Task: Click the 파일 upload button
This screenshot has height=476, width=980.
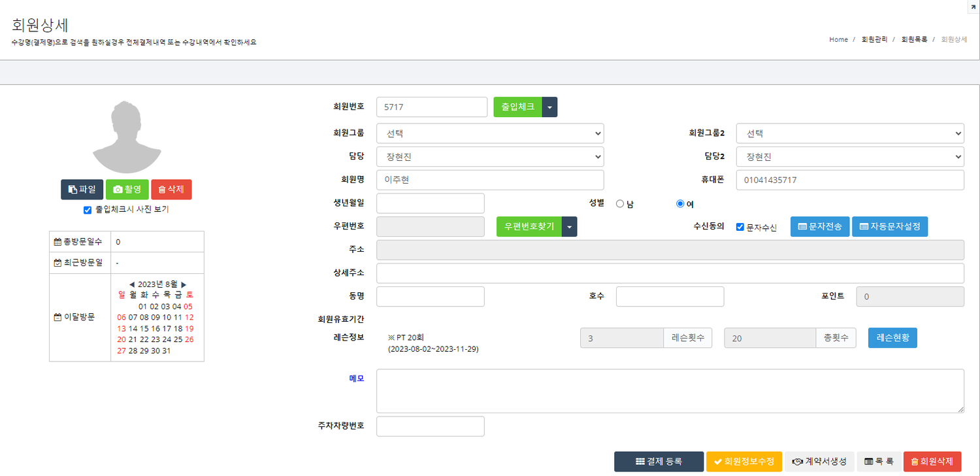Action: [x=82, y=190]
